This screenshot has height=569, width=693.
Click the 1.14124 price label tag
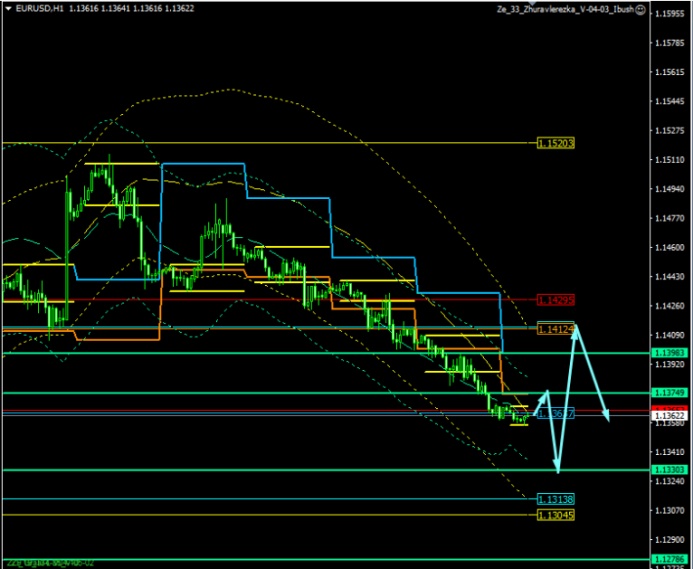tap(556, 328)
